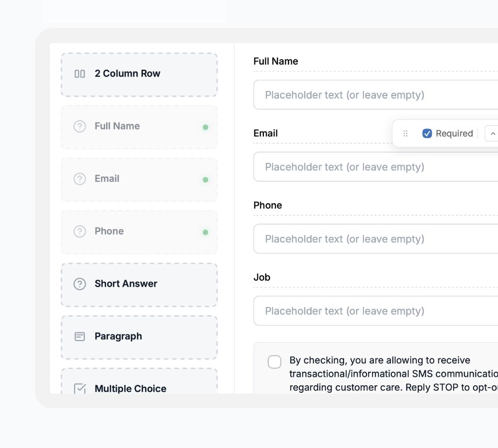The width and height of the screenshot is (498, 448).
Task: Check the SMS consent checkbox
Action: [x=274, y=362]
